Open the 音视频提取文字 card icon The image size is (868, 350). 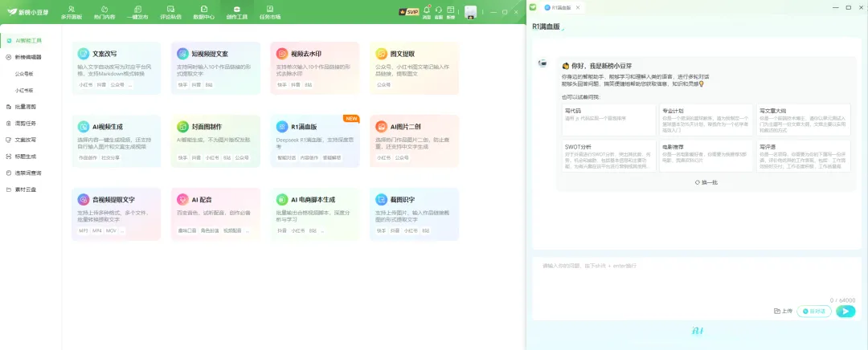click(84, 199)
